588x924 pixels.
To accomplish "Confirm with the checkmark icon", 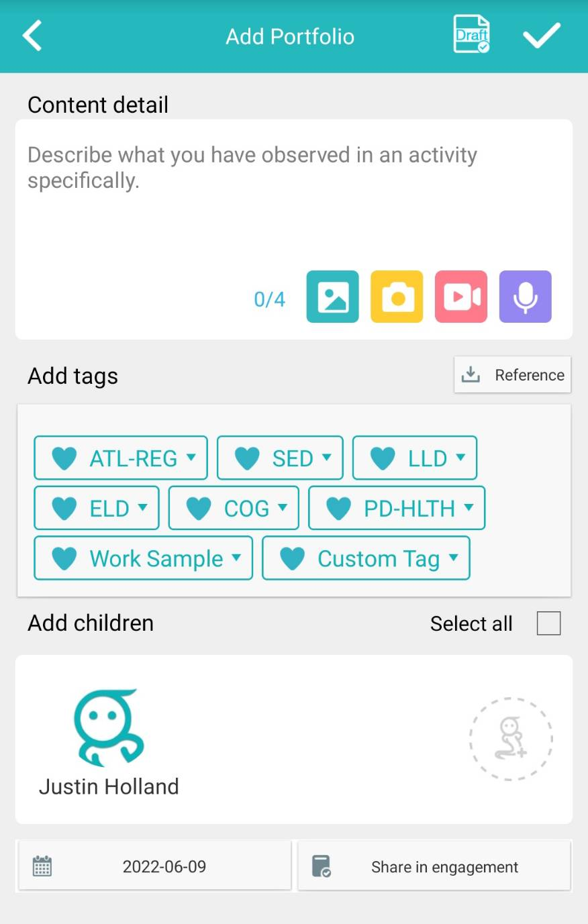I will 542,36.
